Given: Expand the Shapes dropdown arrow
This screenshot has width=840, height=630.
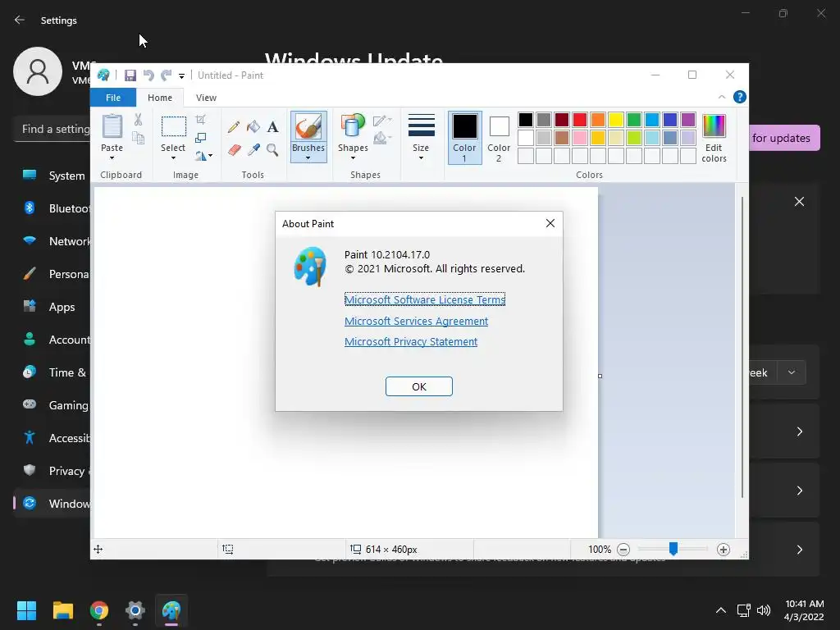Looking at the screenshot, I should pos(353,158).
